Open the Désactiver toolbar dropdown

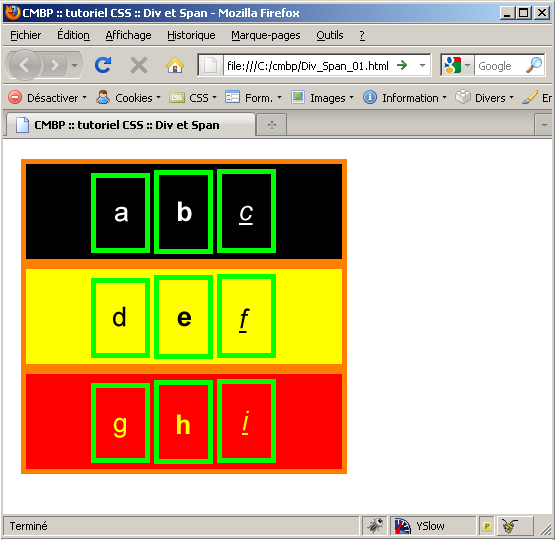click(x=47, y=97)
